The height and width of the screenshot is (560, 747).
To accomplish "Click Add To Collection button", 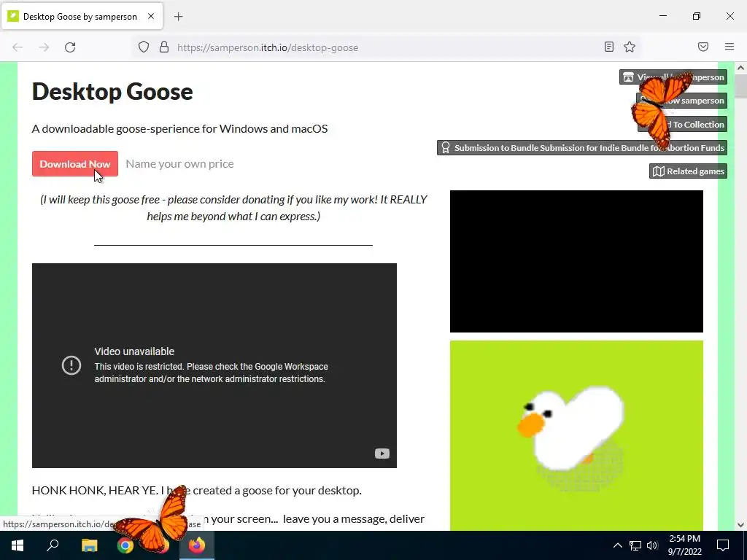I will coord(682,124).
